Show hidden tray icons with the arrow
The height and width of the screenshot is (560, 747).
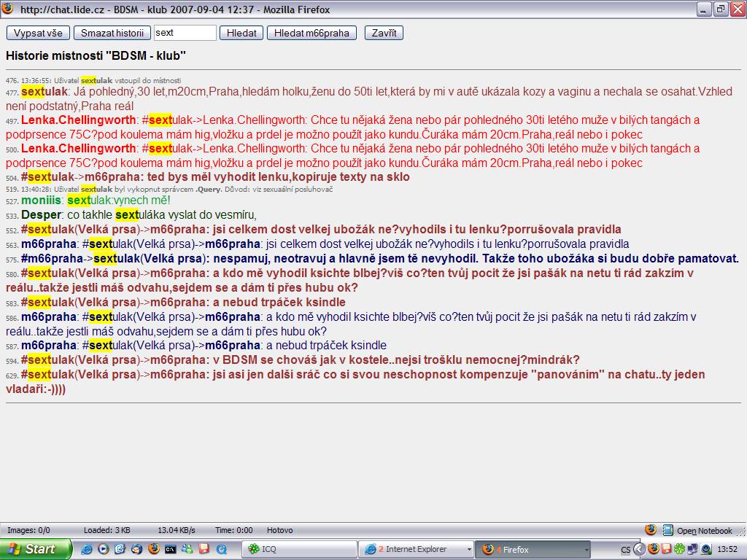(x=639, y=549)
